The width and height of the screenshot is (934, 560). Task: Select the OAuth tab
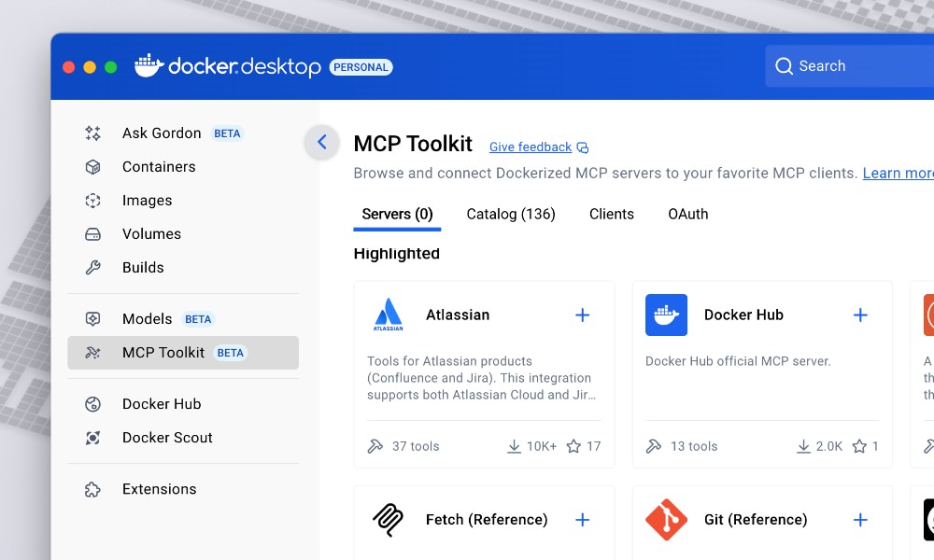(687, 214)
